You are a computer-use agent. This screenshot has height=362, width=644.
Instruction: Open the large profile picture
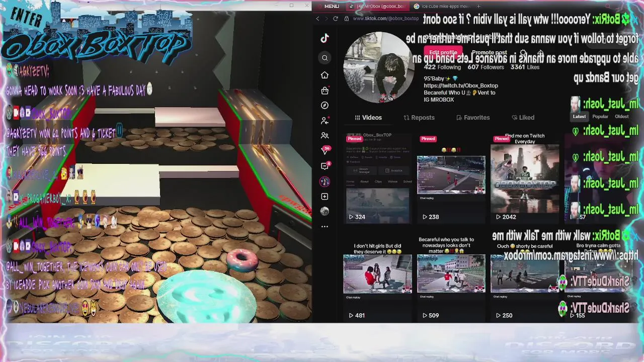tap(378, 67)
